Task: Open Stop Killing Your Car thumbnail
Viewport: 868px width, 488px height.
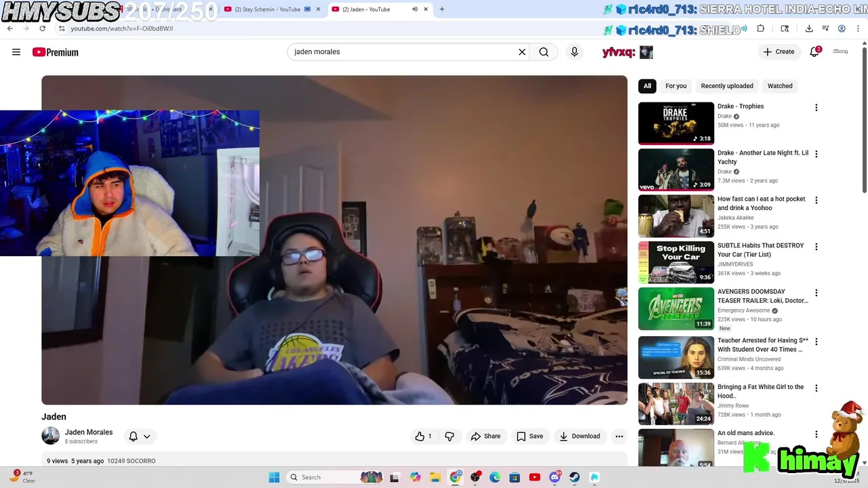Action: pos(676,262)
